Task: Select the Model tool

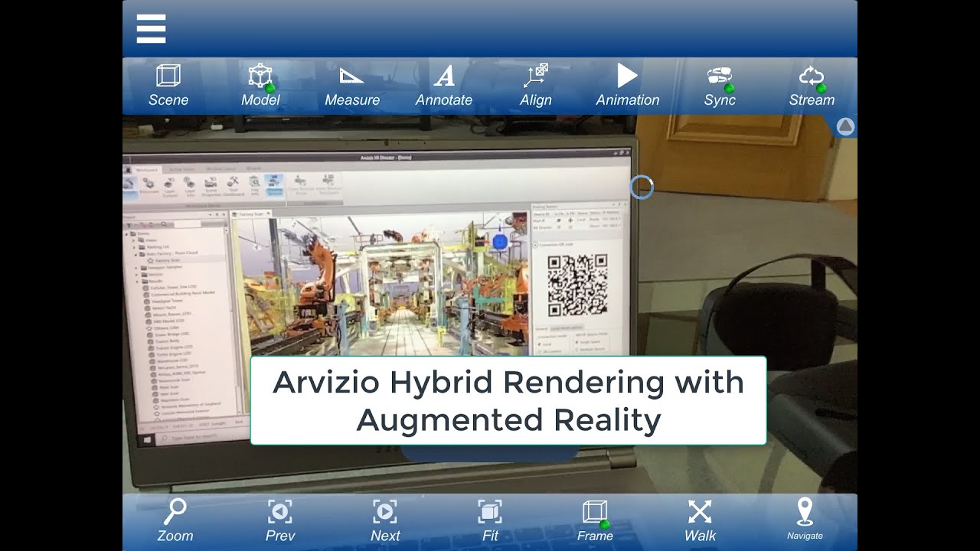Action: pyautogui.click(x=260, y=86)
